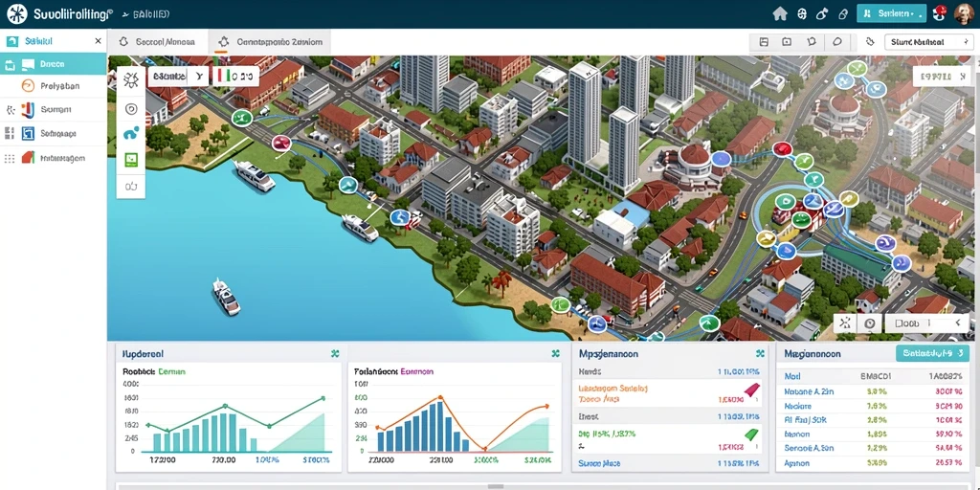Toggle the red-green indicator control on the map
980x490 pixels.
236,77
